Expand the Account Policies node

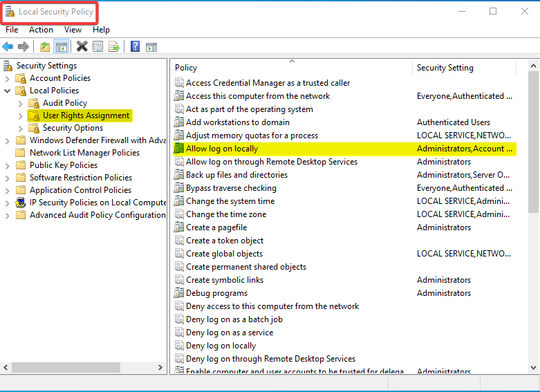[7, 79]
